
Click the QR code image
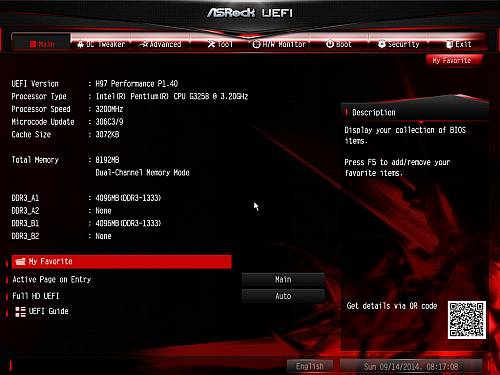[x=467, y=320]
